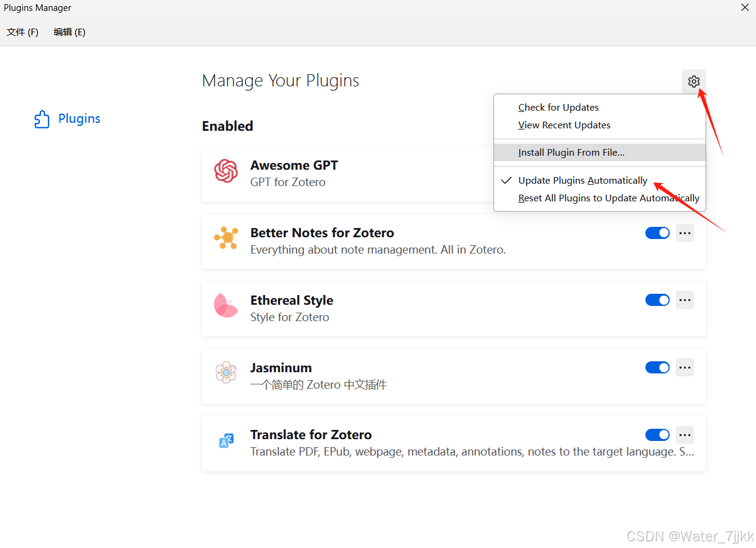Open the 编辑 (E) menu
Screen dimensions: 756x548
pyautogui.click(x=69, y=32)
